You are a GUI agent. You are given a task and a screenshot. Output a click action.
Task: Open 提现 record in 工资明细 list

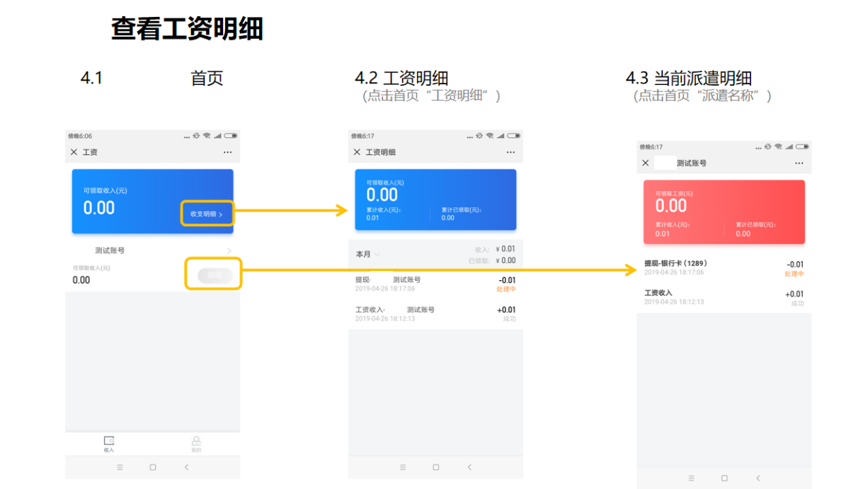(x=435, y=284)
